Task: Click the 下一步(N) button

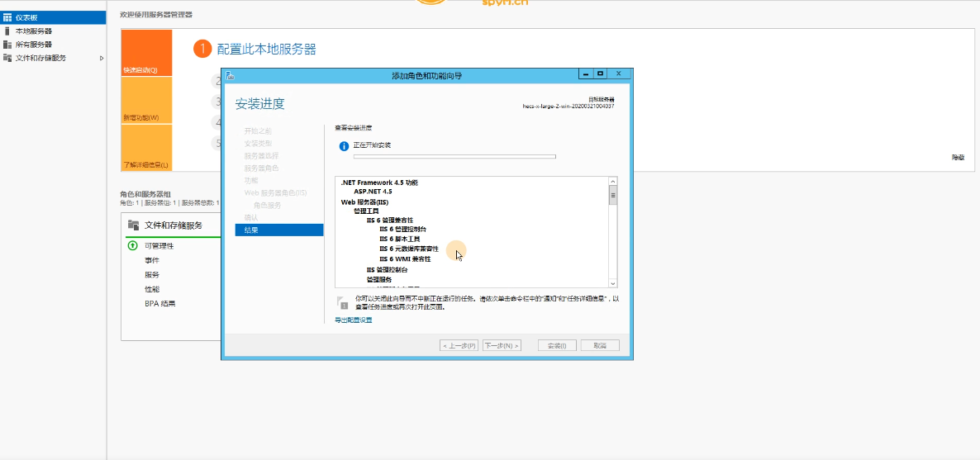Action: [502, 346]
